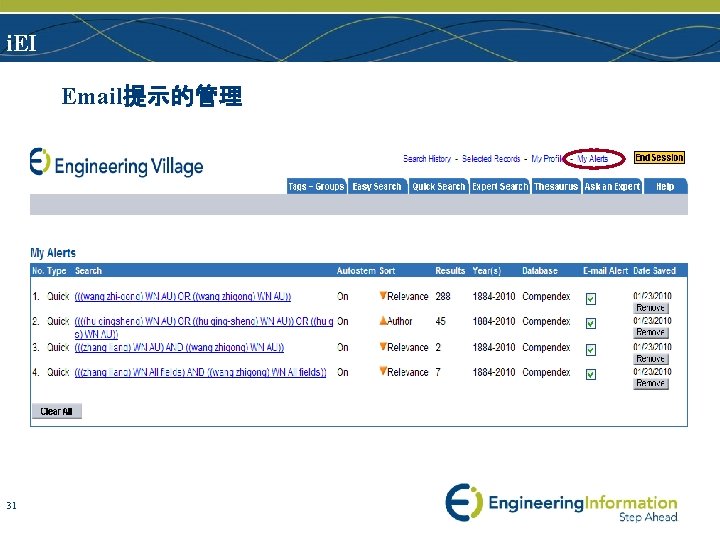Click the Relevance sort arrow in row 4
Image resolution: width=720 pixels, height=540 pixels.
coord(382,371)
